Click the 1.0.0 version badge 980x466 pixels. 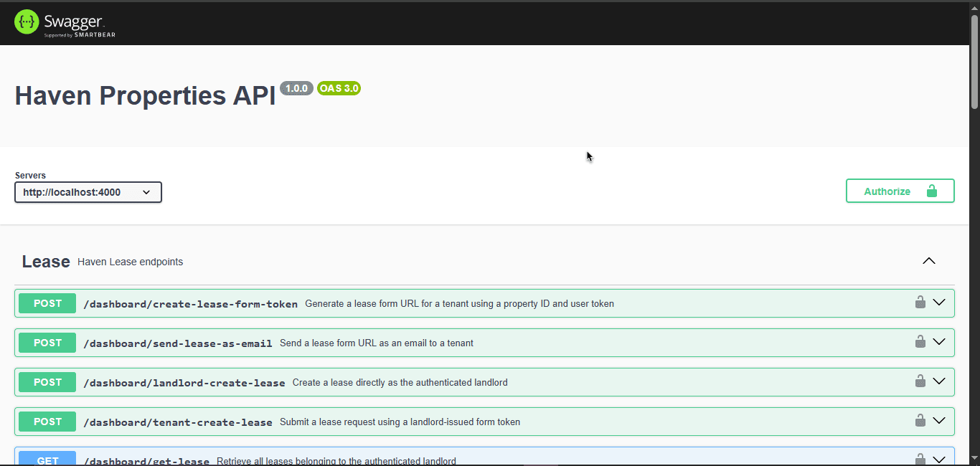pyautogui.click(x=296, y=88)
